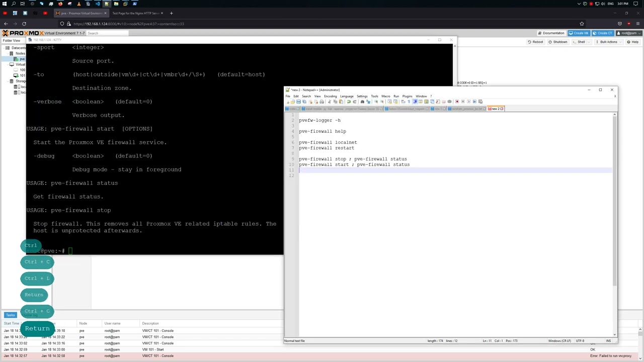Click Create VM button
This screenshot has width=644, height=362.
tap(579, 33)
